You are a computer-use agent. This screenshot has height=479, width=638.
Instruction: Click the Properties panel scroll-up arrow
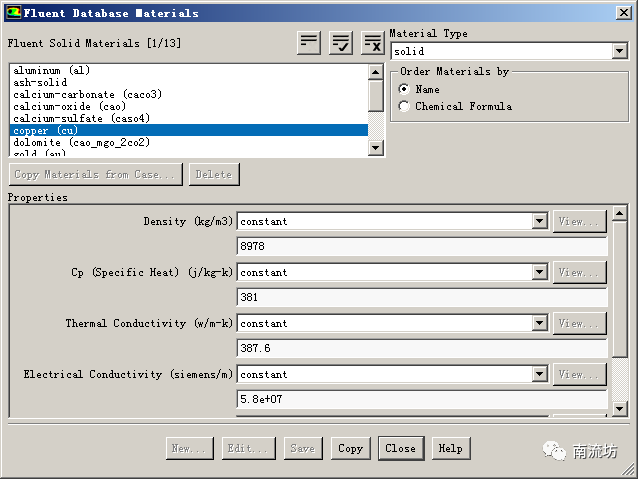pos(620,213)
